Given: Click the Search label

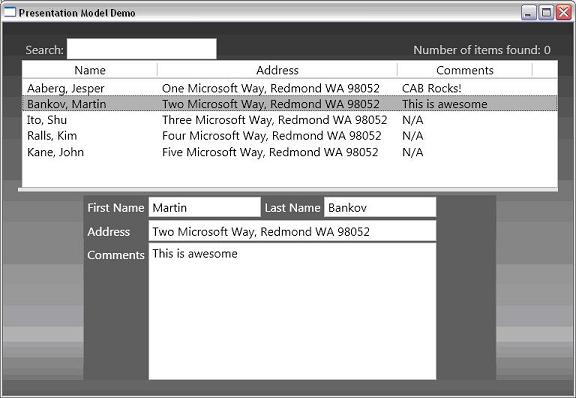Looking at the screenshot, I should 44,50.
